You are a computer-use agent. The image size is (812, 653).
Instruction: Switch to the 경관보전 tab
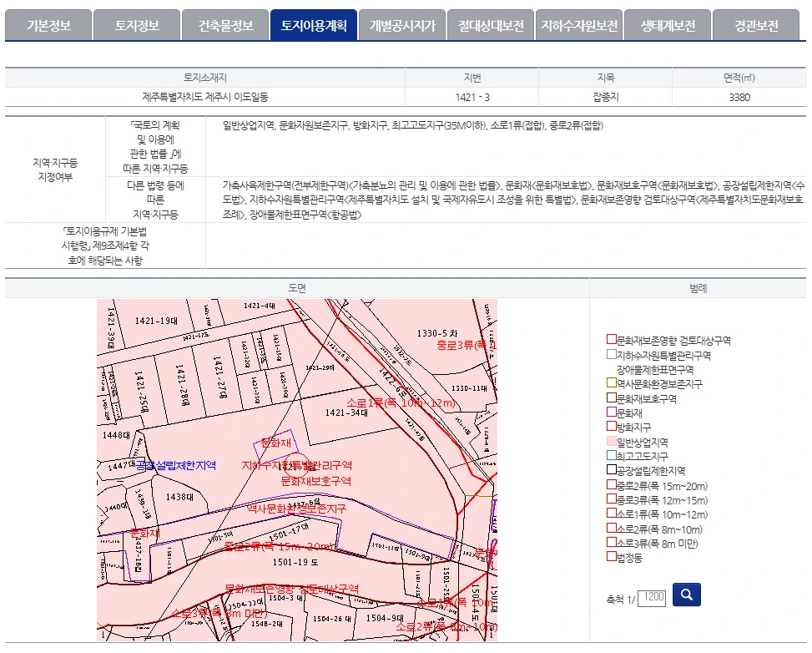click(754, 25)
